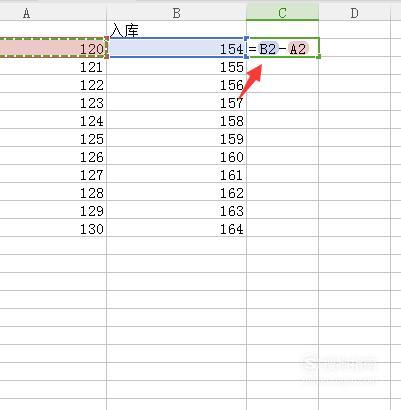Click the fill handle of formula cell

[319, 57]
